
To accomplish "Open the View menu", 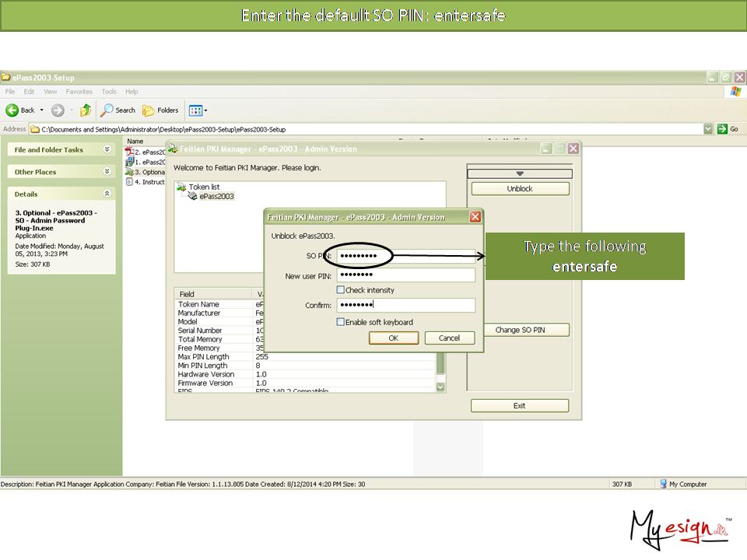I will pos(50,92).
